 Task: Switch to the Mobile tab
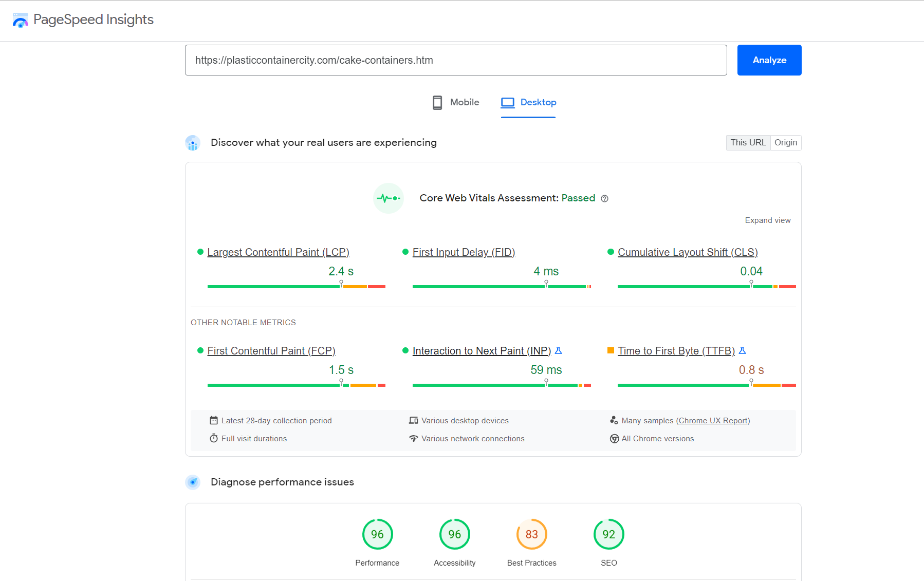pos(456,102)
